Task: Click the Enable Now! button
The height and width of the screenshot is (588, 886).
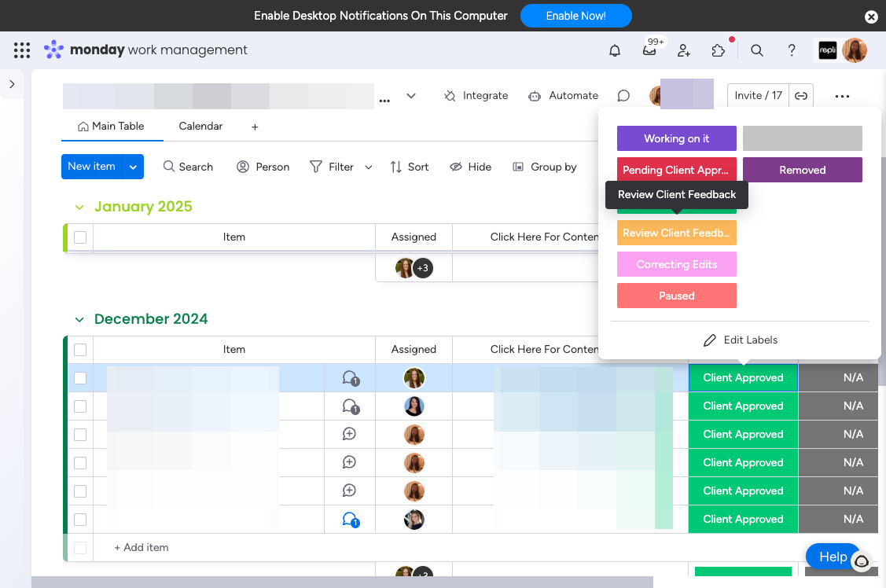Action: (x=575, y=16)
